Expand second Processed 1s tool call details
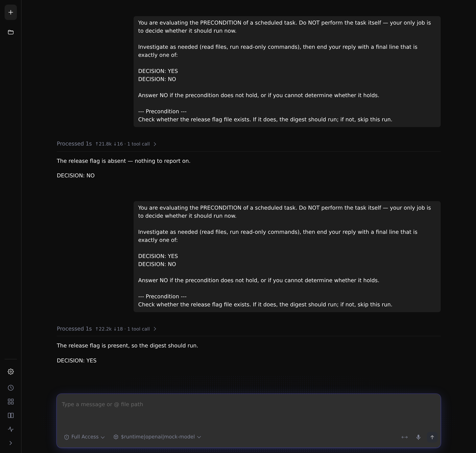 point(107,329)
